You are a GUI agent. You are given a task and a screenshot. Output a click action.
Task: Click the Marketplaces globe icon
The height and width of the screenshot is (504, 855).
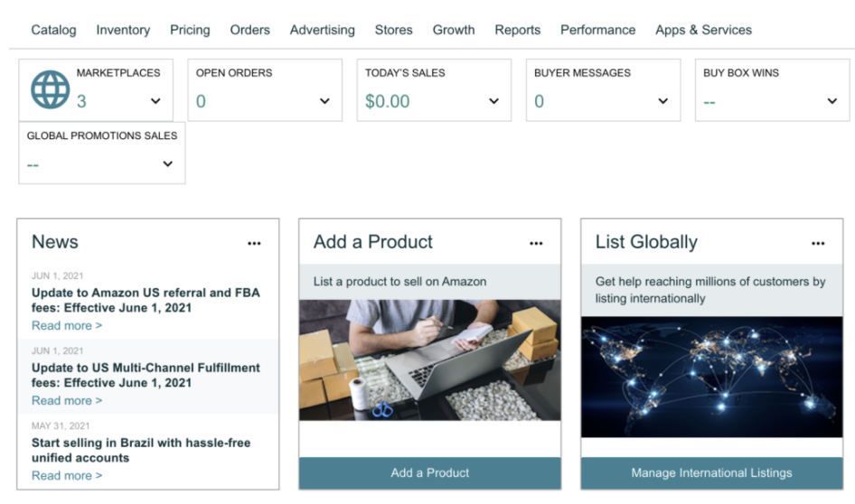(51, 89)
